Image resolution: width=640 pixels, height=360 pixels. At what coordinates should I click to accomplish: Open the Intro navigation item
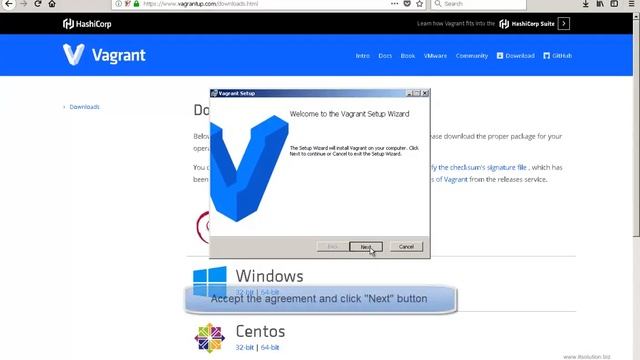coord(362,56)
